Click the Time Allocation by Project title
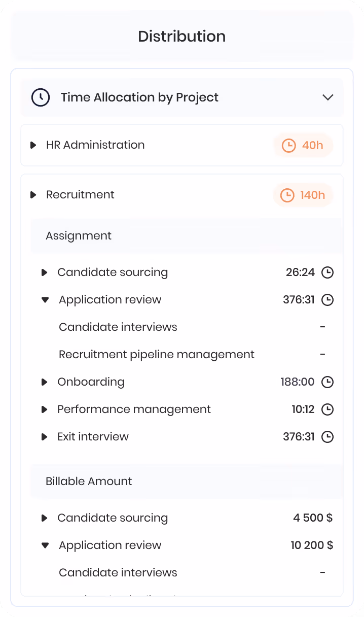Screen dimensions: 364x617 pyautogui.click(x=139, y=97)
